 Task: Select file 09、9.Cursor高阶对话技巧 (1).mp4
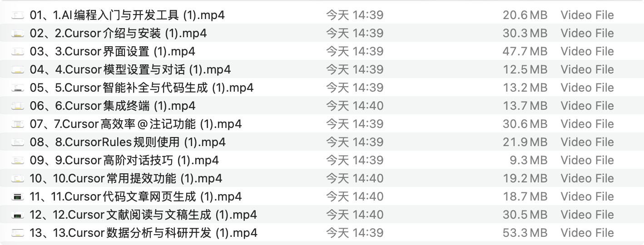coord(124,161)
